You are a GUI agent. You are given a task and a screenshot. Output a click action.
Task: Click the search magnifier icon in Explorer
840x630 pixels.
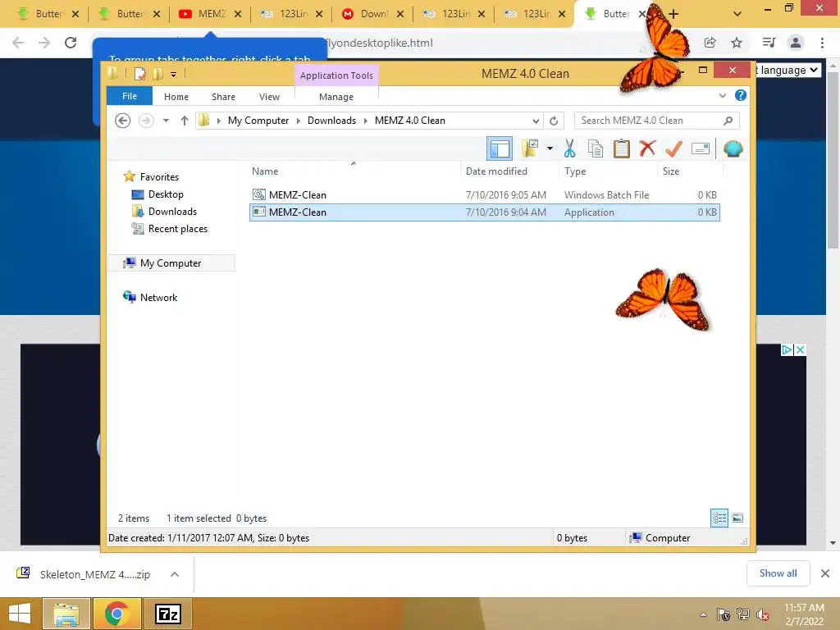click(x=728, y=121)
